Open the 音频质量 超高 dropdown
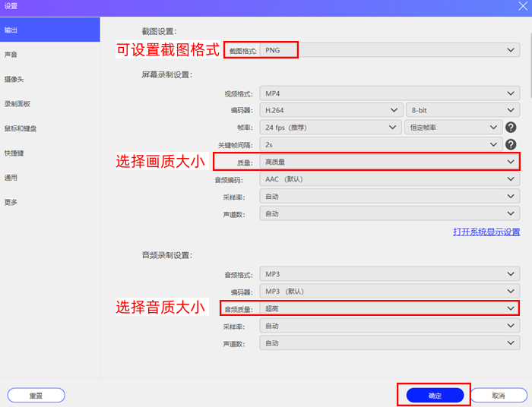This screenshot has height=407, width=532. (x=389, y=308)
